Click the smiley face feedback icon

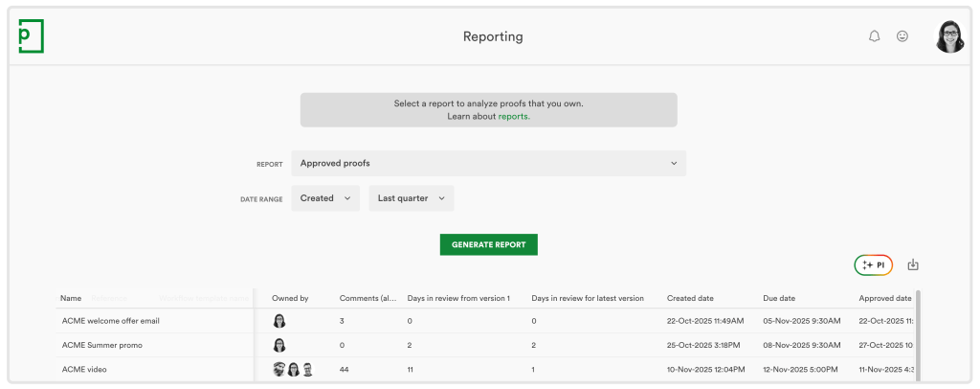902,36
